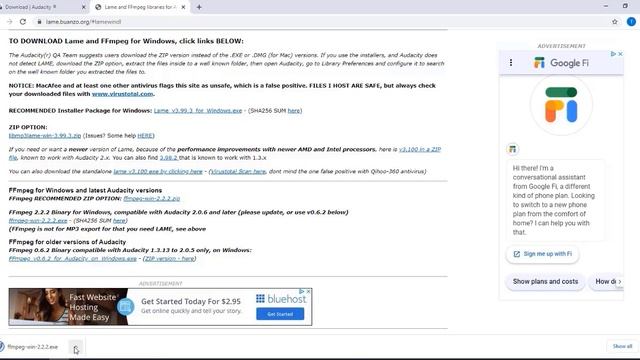Select Show plans and costs chip

click(545, 282)
